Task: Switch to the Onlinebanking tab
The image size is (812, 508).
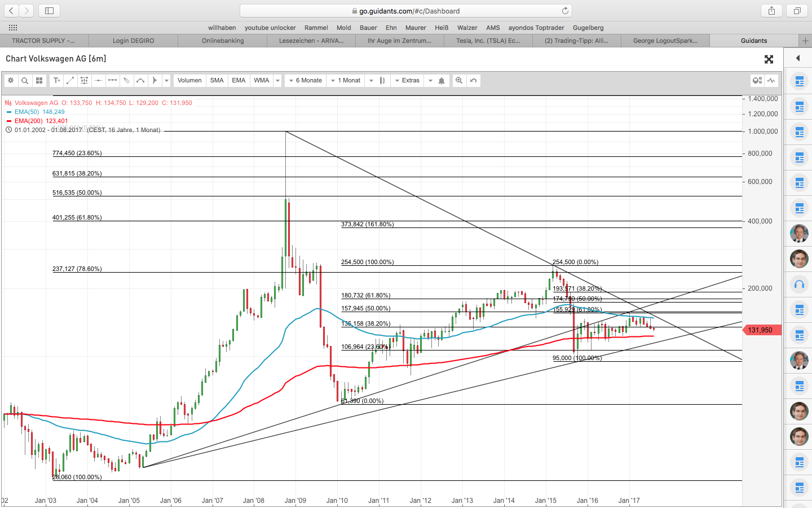Action: coord(223,41)
